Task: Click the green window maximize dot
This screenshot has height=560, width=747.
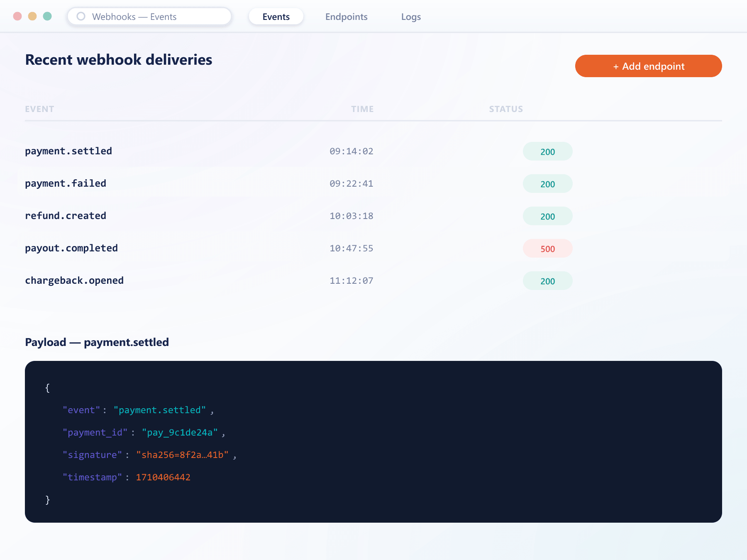Action: click(47, 16)
